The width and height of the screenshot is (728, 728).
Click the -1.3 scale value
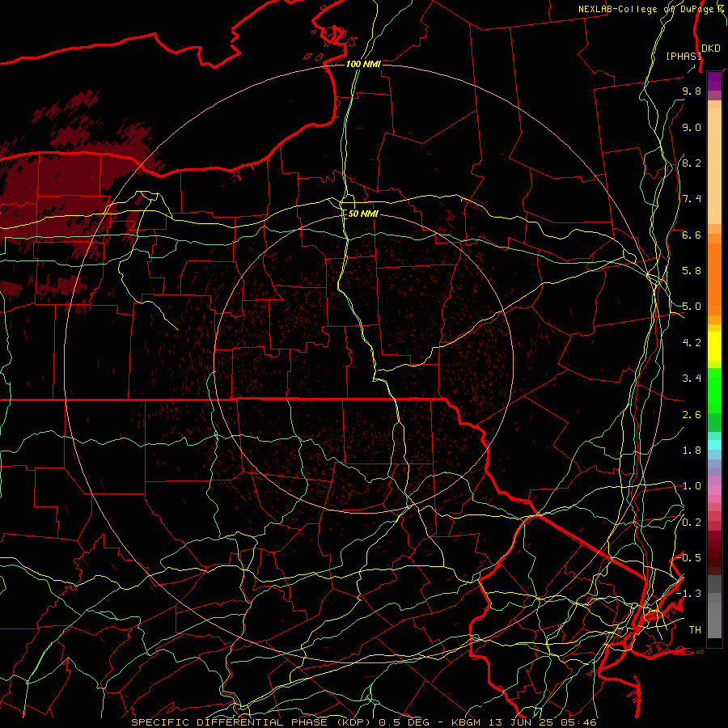pyautogui.click(x=689, y=594)
